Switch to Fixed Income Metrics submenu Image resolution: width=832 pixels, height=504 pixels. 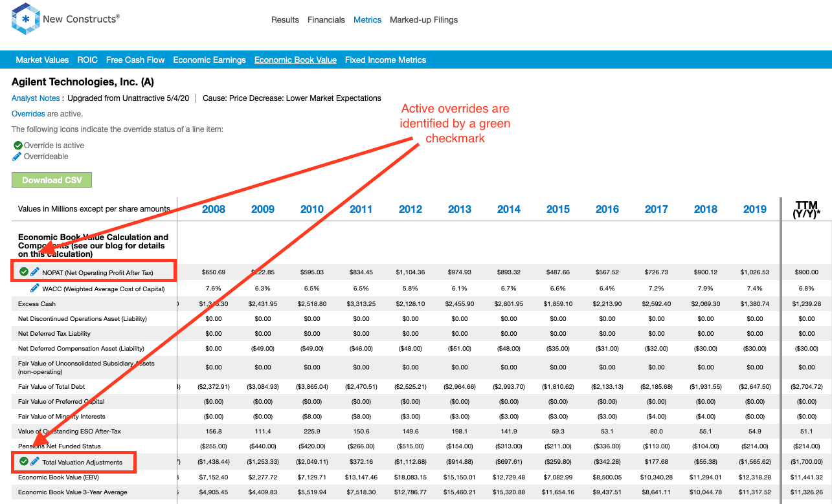[x=385, y=60]
